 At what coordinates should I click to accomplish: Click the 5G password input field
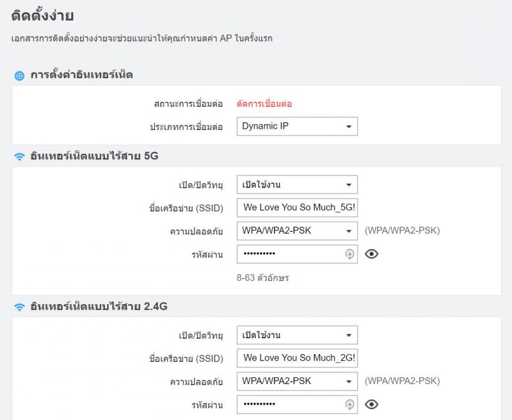click(x=297, y=254)
